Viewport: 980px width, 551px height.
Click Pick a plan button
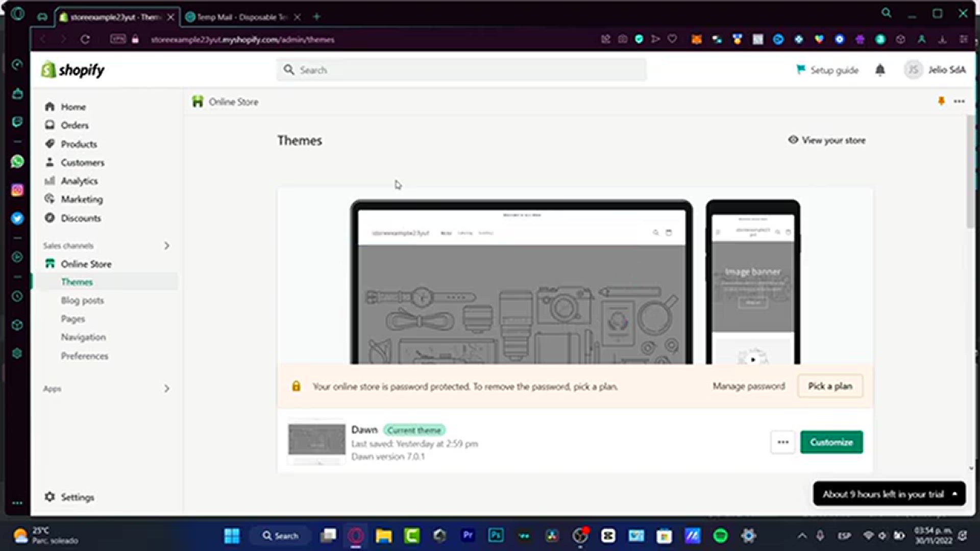(x=830, y=386)
